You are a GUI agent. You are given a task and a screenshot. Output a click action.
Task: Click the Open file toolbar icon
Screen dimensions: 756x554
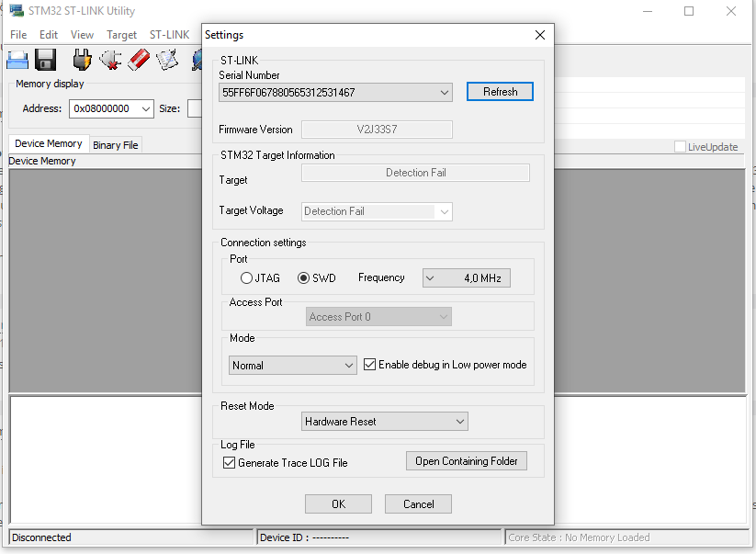coord(17,61)
